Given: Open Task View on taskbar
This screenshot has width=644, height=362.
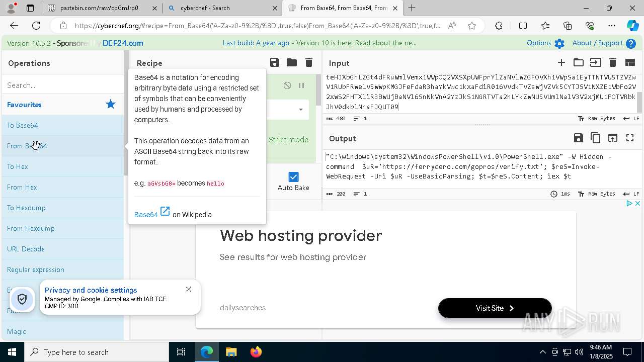Looking at the screenshot, I should [181, 352].
